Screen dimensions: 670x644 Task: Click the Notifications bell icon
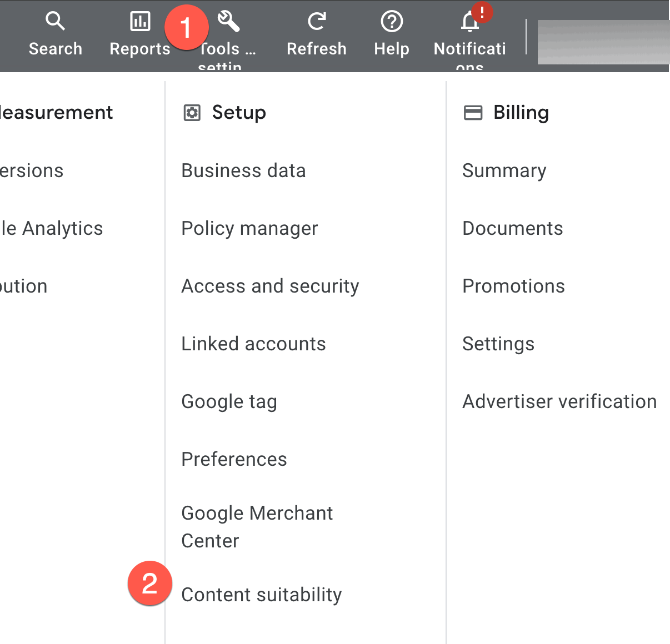click(x=468, y=22)
